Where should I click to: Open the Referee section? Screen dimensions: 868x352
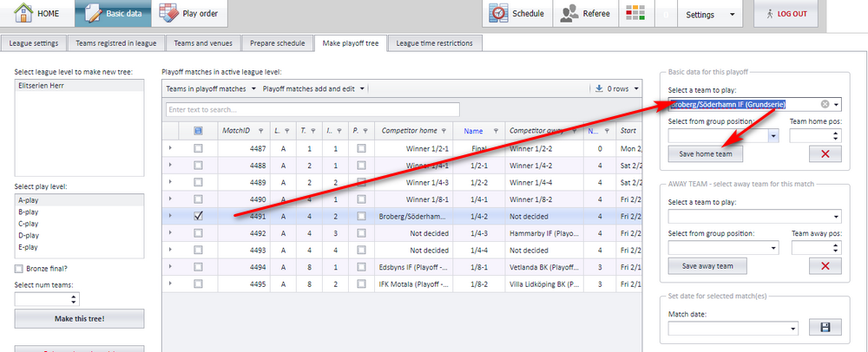585,14
